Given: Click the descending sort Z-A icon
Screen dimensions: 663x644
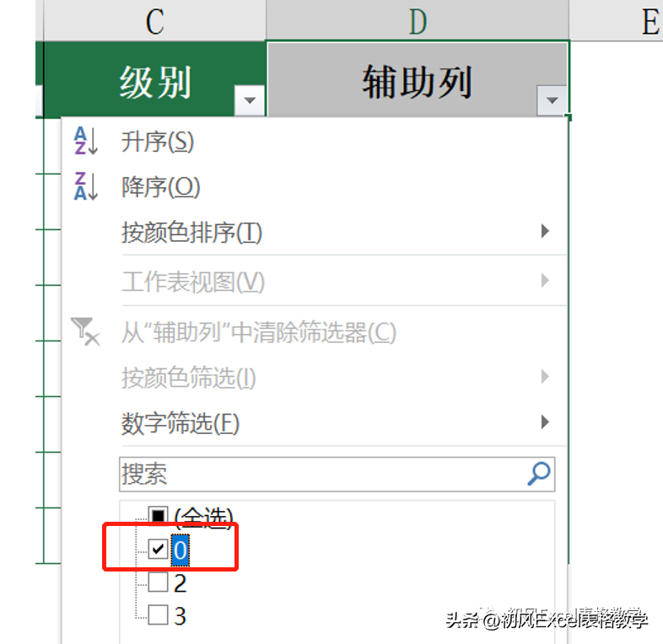Looking at the screenshot, I should click(x=86, y=186).
